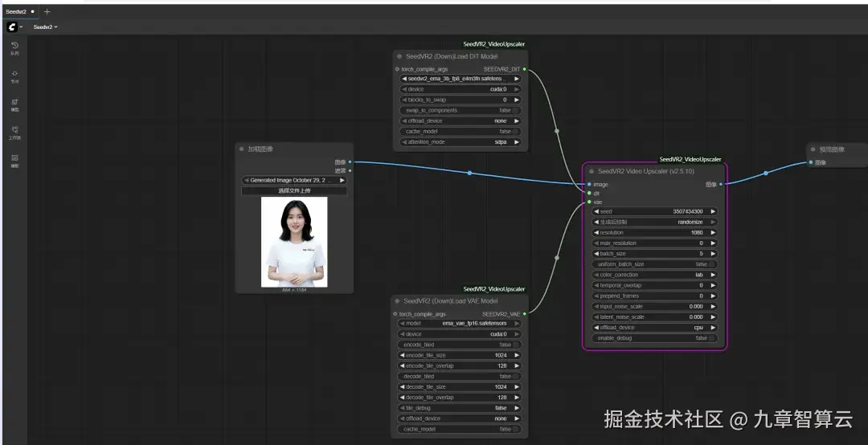This screenshot has height=445, width=868.
Task: Increase decode_tile_overlap with its right arrow
Action: (516, 398)
